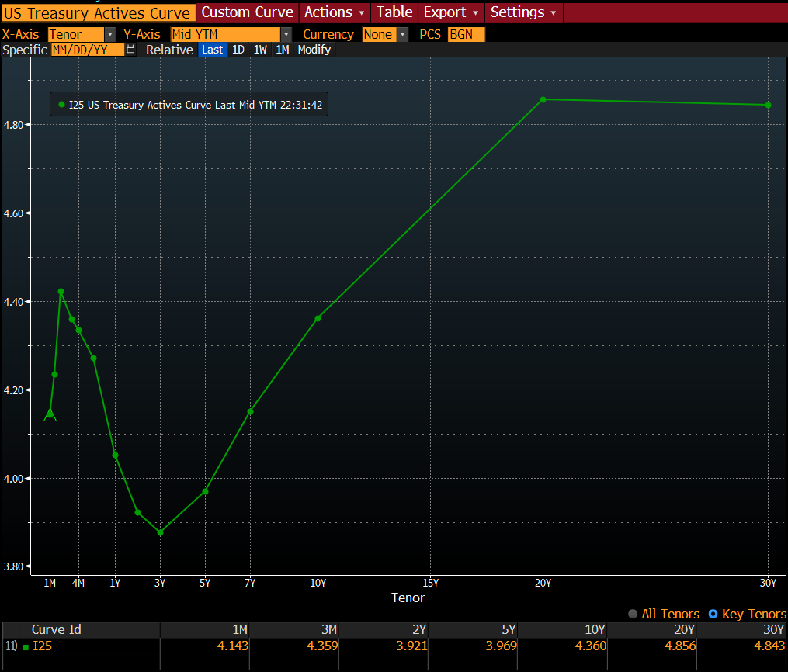Click the 20Y peak data point on curve
This screenshot has height=672, width=788.
[x=542, y=99]
